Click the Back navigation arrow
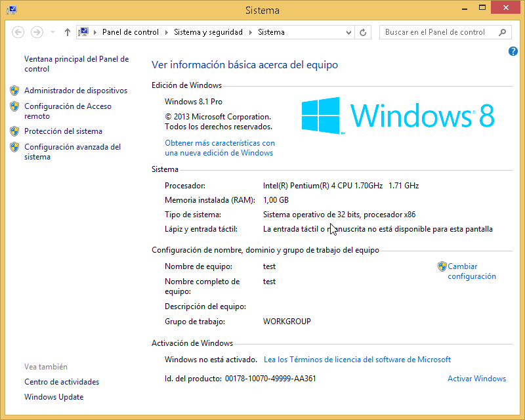 click(x=18, y=33)
